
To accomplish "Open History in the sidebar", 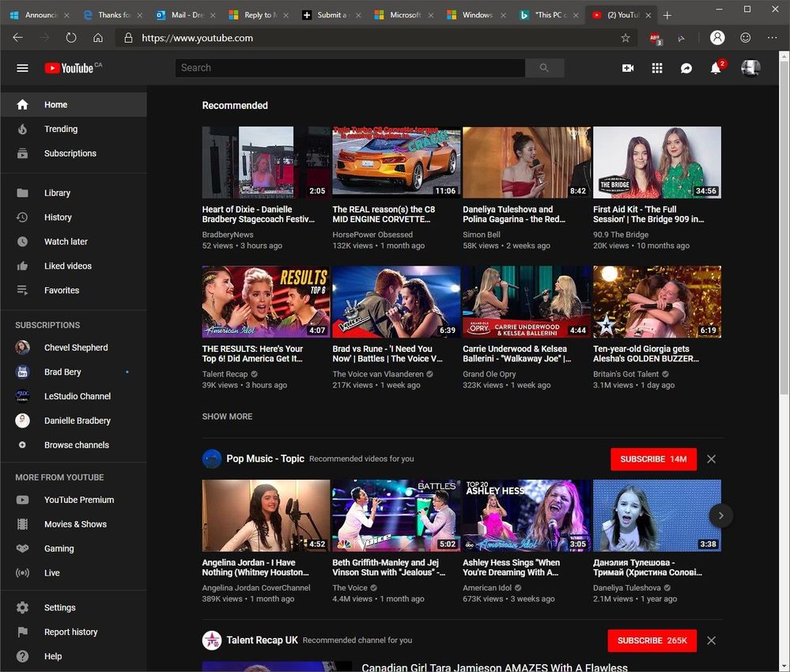I will (x=74, y=217).
